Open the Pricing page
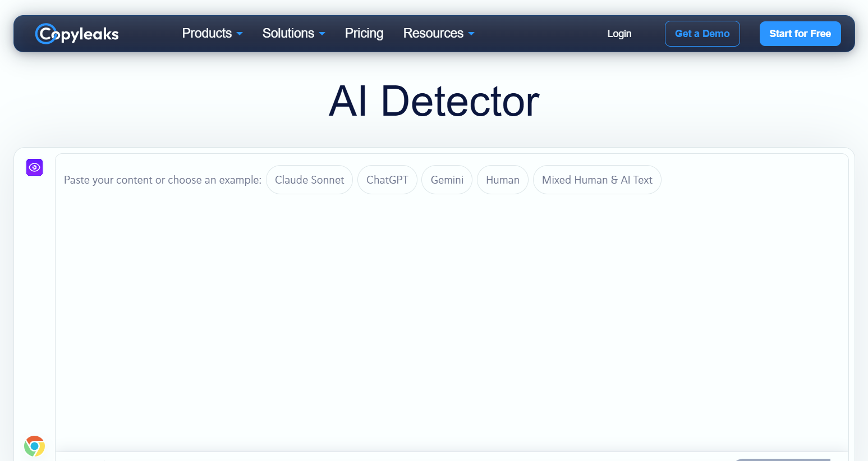868x461 pixels. coord(364,33)
